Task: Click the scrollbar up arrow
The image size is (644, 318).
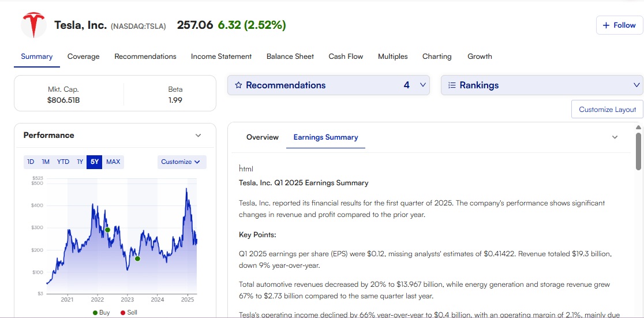Action: point(638,127)
